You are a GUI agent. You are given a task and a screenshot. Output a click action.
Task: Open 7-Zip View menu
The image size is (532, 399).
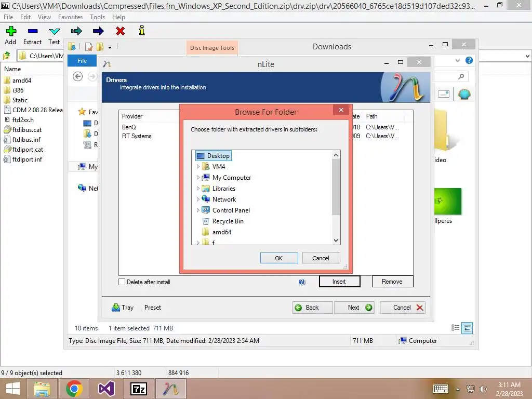tap(44, 17)
